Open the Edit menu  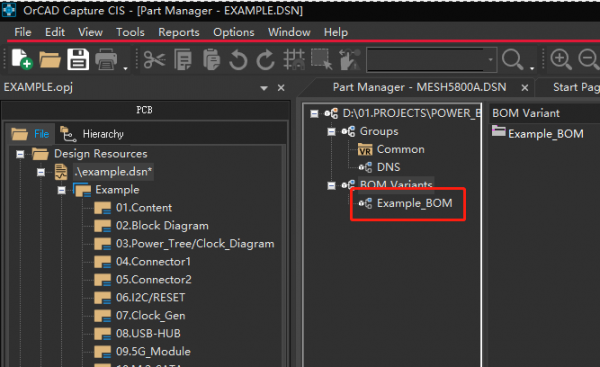(55, 32)
